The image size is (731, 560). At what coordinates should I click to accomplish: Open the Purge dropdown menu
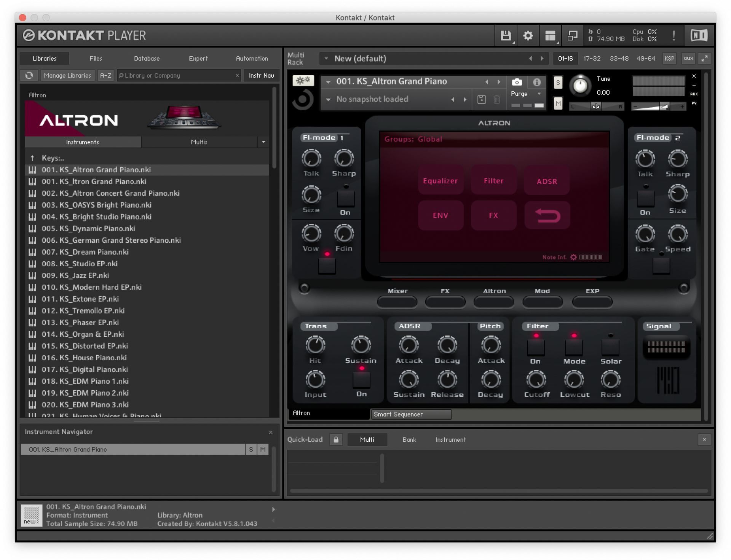(x=539, y=94)
